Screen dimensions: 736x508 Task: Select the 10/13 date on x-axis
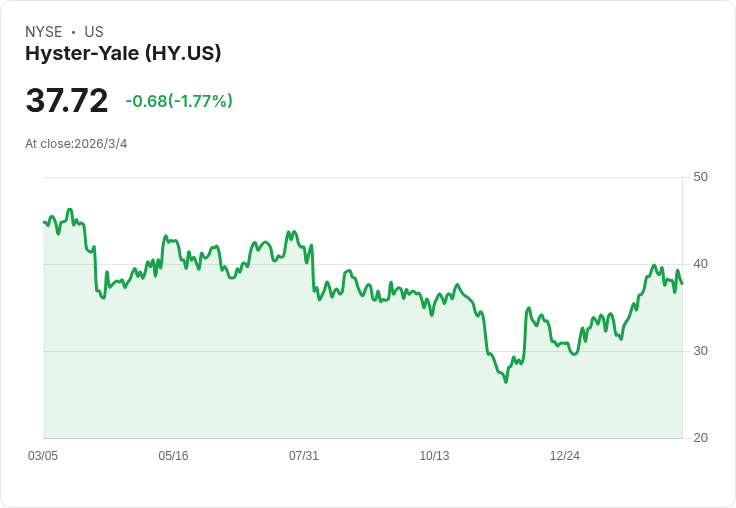(434, 456)
